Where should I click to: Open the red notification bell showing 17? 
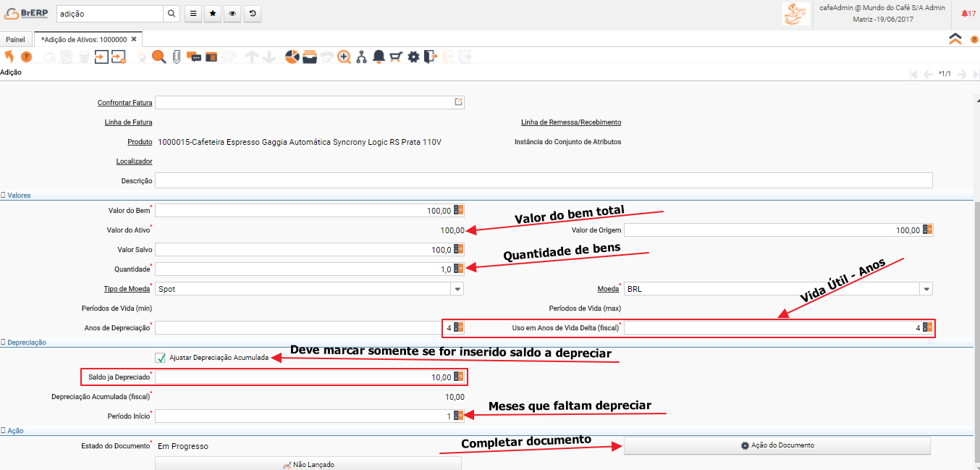968,14
